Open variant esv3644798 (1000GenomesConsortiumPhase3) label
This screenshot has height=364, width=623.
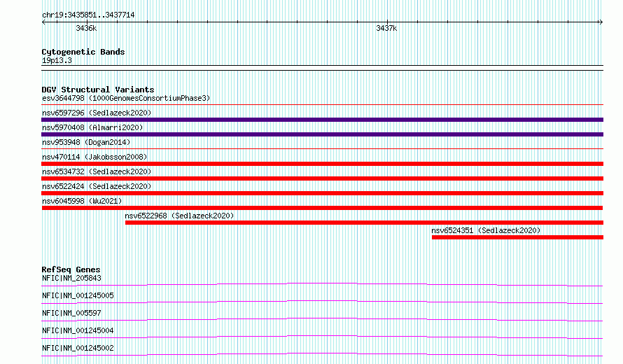126,98
